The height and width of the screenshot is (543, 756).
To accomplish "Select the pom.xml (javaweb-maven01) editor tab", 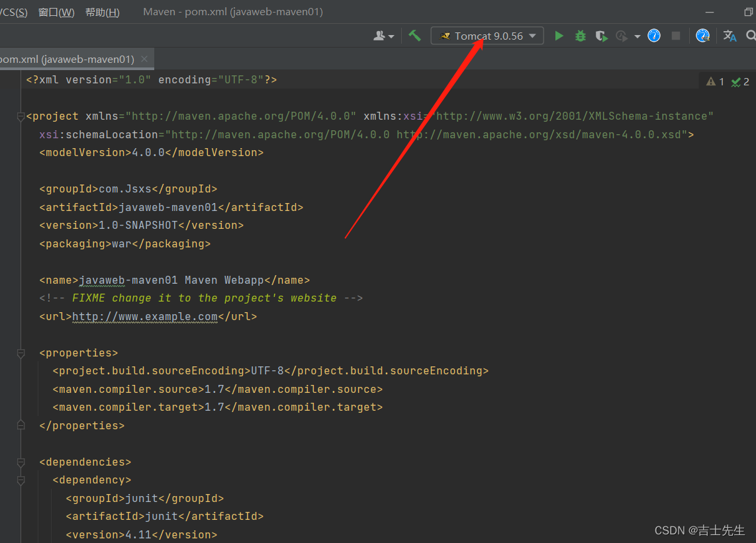I will 68,60.
